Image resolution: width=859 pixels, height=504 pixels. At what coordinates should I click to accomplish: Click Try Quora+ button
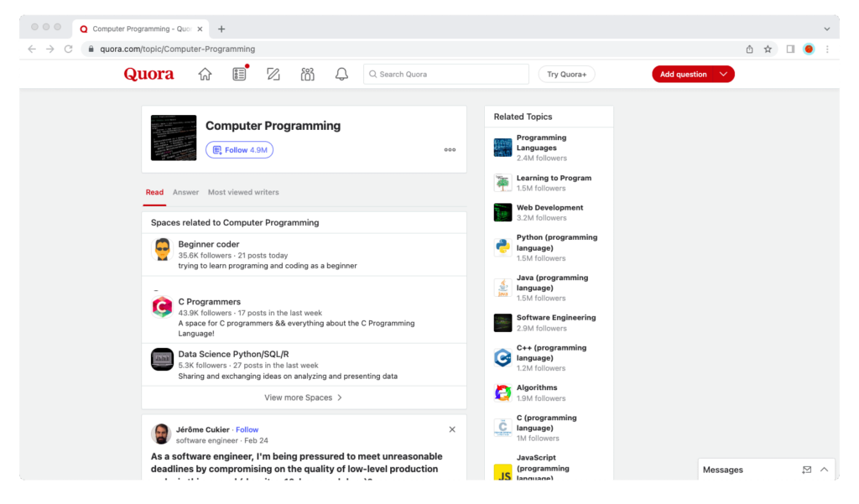pos(566,74)
